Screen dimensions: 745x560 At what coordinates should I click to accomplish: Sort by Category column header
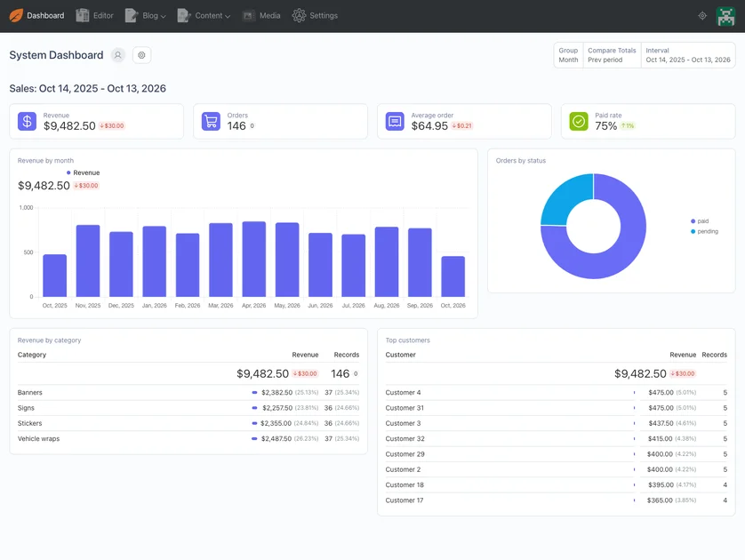click(32, 355)
